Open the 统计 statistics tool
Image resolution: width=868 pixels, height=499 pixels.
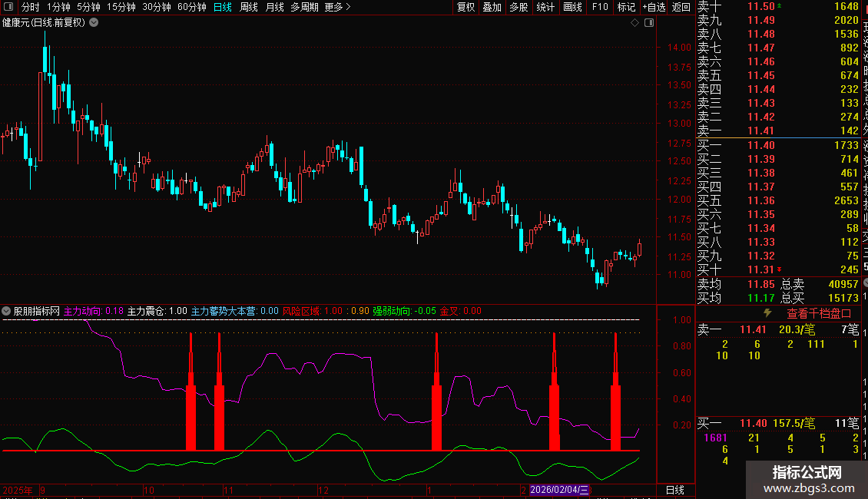pos(545,7)
